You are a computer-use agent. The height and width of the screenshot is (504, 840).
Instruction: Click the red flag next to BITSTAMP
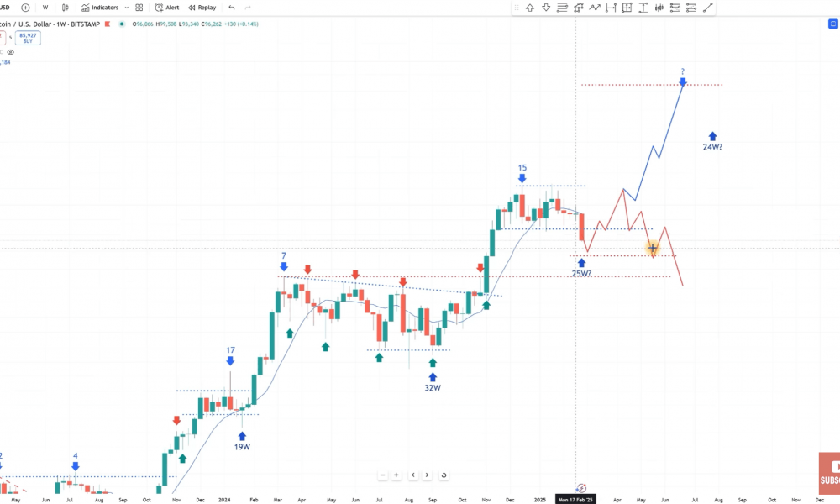(108, 24)
